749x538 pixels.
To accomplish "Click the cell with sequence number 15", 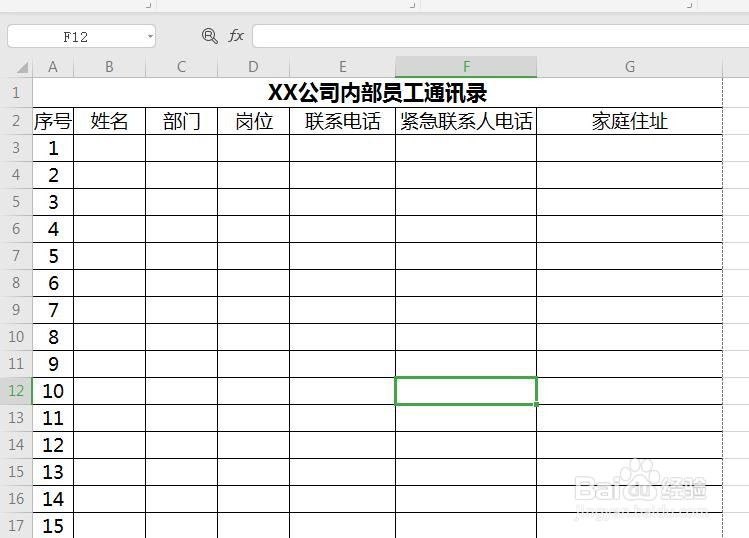I will (x=53, y=526).
